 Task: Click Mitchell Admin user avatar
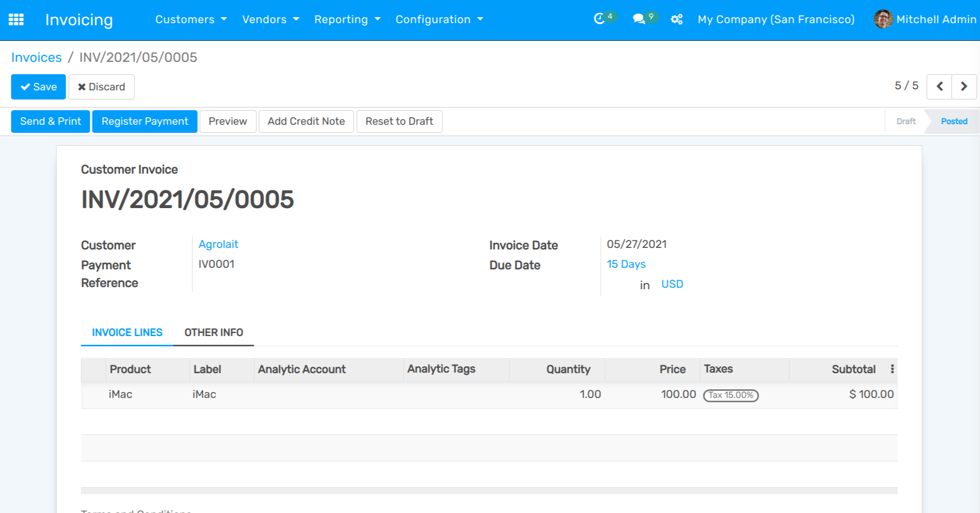883,19
